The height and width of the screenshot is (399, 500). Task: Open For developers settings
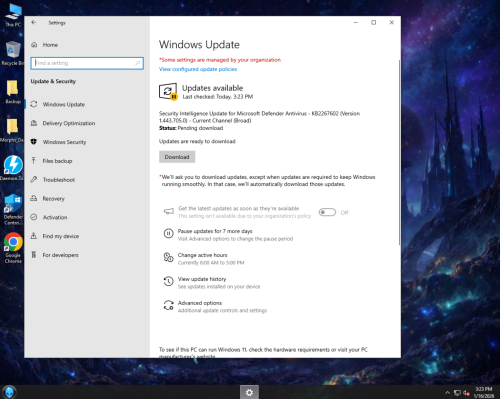(60, 255)
